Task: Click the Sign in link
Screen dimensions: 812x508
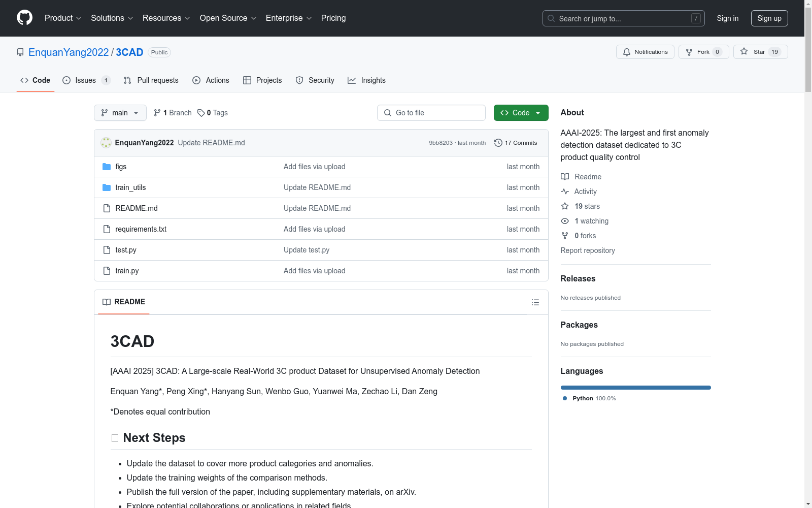Action: [728, 18]
